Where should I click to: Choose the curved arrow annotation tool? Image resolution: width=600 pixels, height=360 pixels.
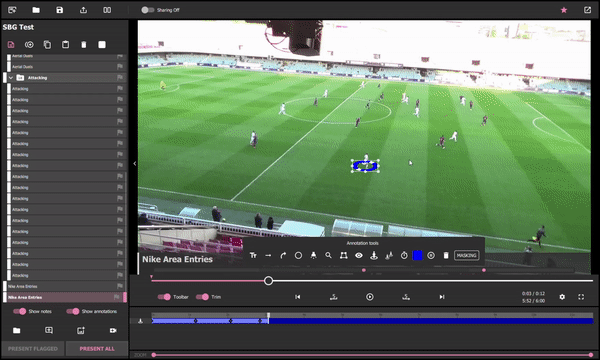click(283, 255)
